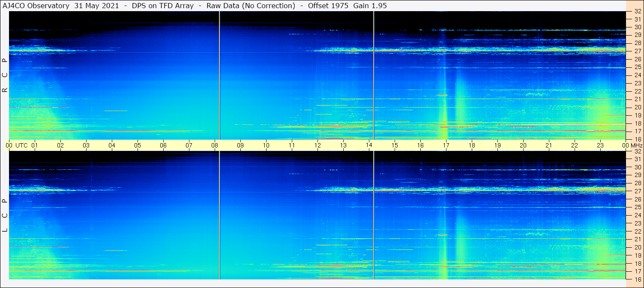Click hour label "18" on the time axis
Image resolution: width=644 pixels, height=288 pixels.
472,145
